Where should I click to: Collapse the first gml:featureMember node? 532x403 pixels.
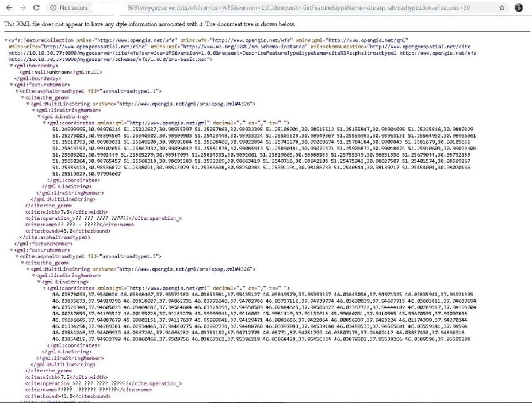coord(12,85)
